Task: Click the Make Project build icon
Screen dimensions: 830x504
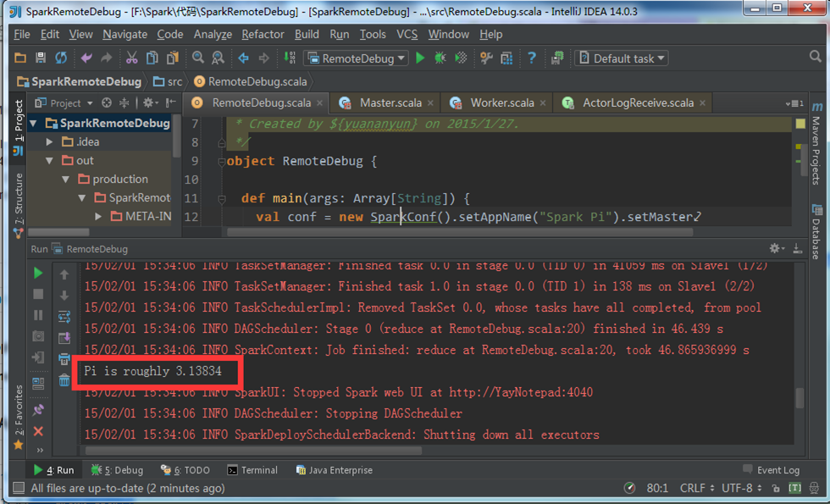Action: pos(290,58)
